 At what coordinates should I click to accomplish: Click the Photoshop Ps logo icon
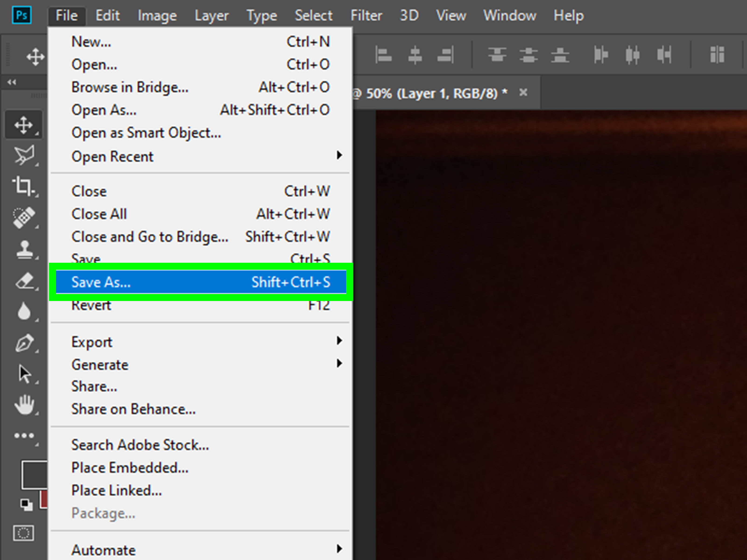22,16
